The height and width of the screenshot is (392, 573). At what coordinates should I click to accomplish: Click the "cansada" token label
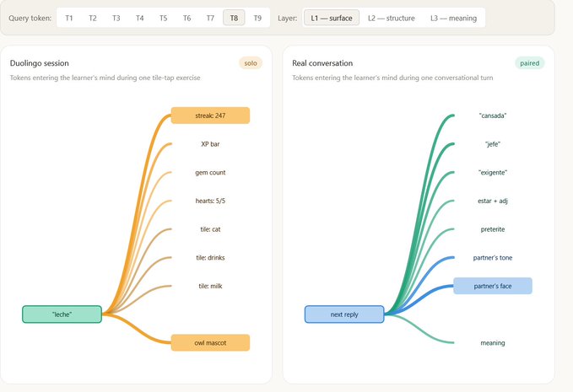click(493, 115)
